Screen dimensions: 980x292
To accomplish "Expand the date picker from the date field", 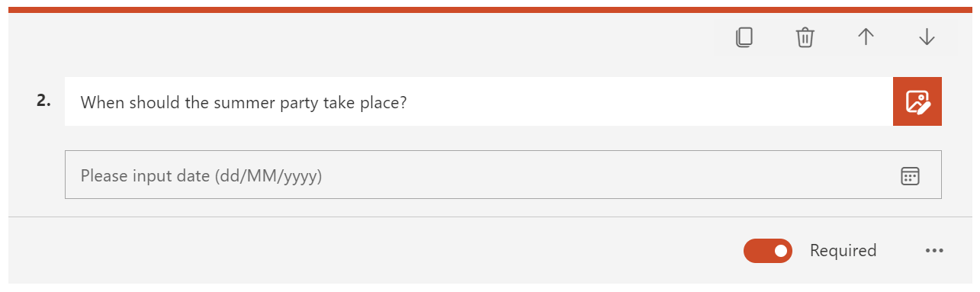I will [x=910, y=176].
